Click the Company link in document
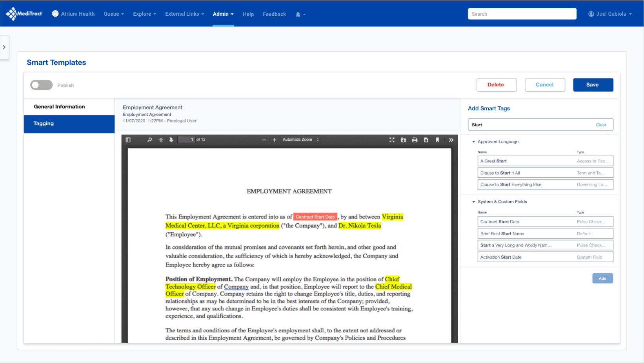Viewport: 644px width, 363px height. (x=236, y=287)
